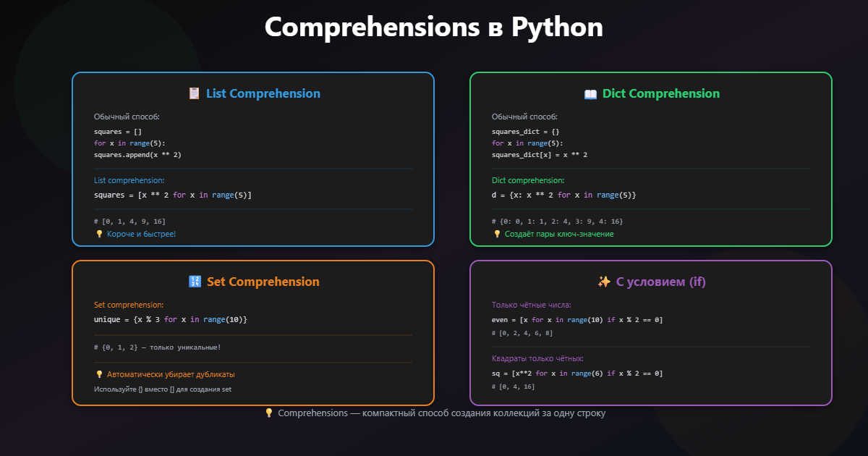Click code d = {x: x ** 2 for x in range(5)}

(564, 195)
